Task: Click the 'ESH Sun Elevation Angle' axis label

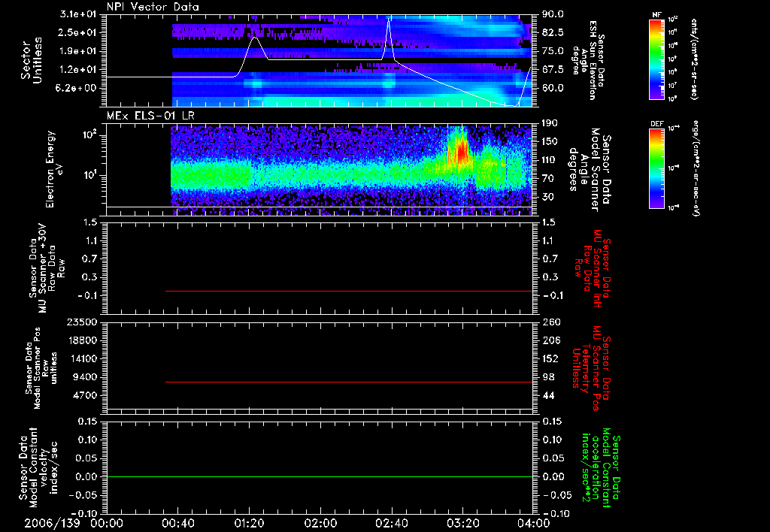Action: click(x=589, y=60)
